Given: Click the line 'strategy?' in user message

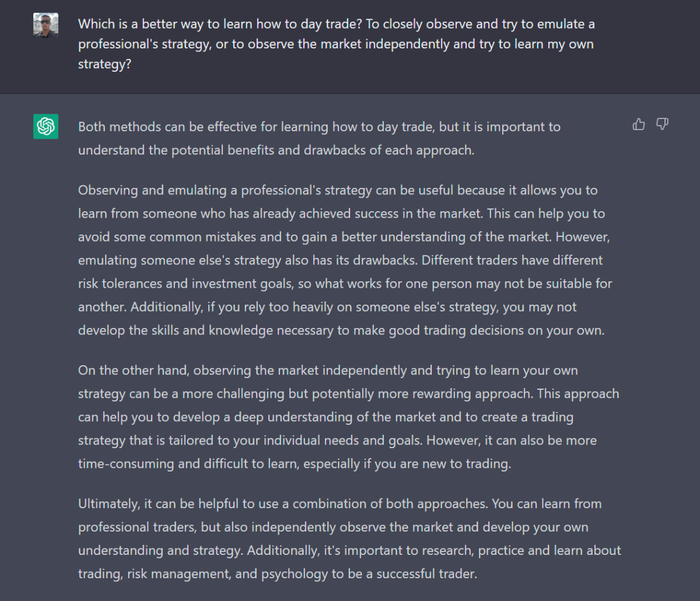Looking at the screenshot, I should tap(104, 64).
